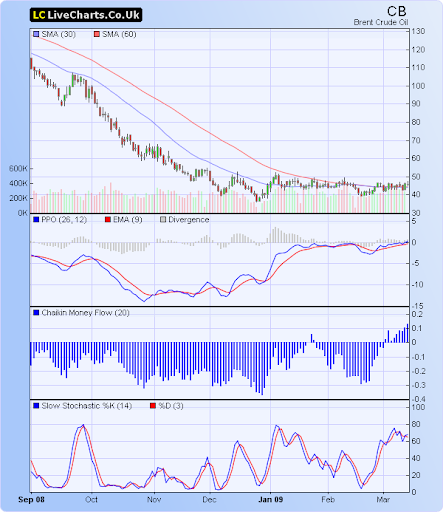Image resolution: width=443 pixels, height=512 pixels.
Task: Select the Jan 09 date axis label
Action: click(x=271, y=499)
